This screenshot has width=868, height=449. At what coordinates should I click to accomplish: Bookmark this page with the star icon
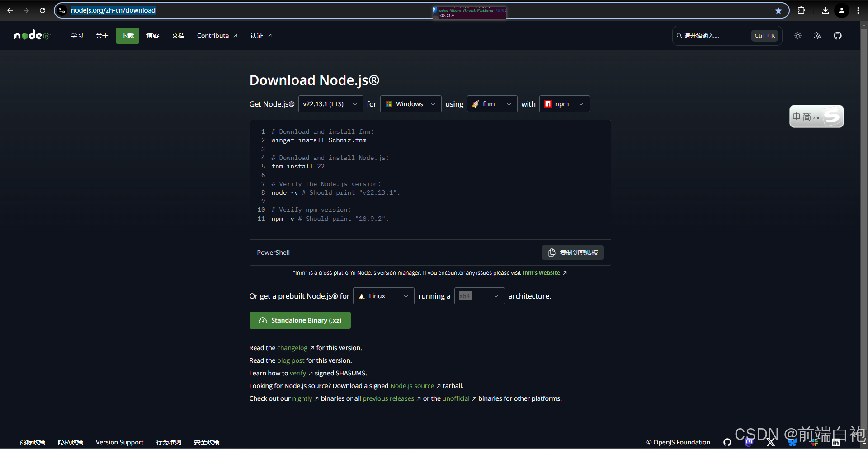(x=778, y=10)
